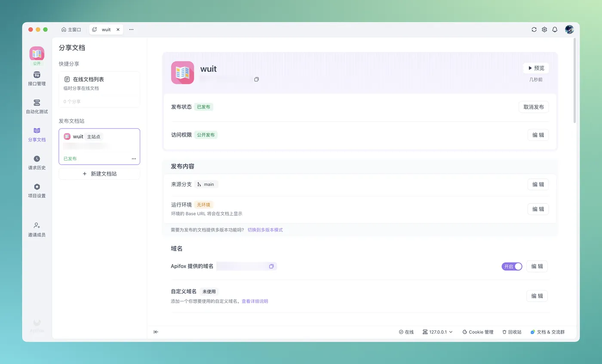Click 邀请成员 in the sidebar
This screenshot has width=602, height=364.
(x=37, y=230)
